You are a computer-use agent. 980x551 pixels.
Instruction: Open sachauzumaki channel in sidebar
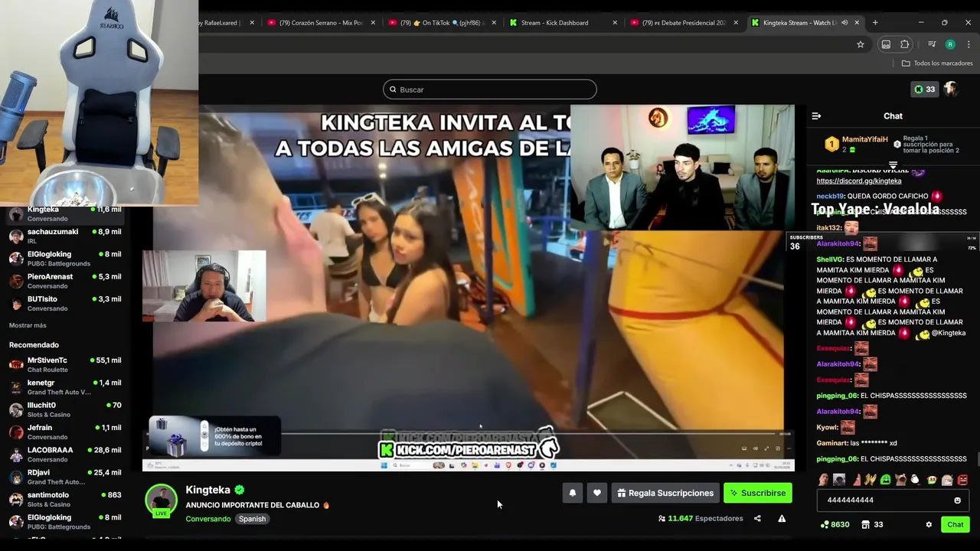(x=65, y=236)
